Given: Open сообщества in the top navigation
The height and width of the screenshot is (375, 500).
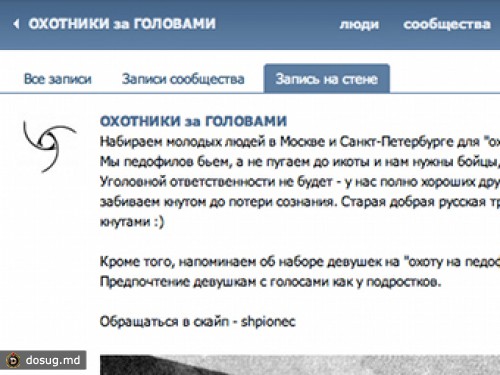Looking at the screenshot, I should tap(447, 24).
